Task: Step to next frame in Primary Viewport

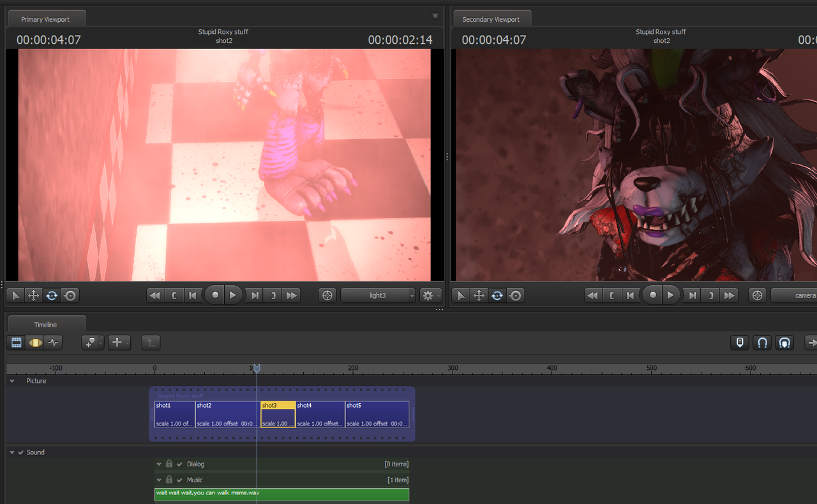Action: (255, 295)
